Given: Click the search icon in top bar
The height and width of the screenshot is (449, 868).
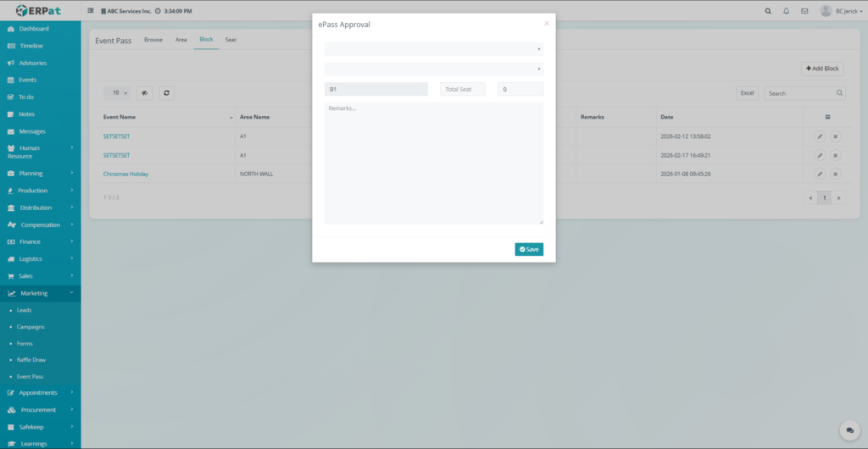Looking at the screenshot, I should (x=768, y=11).
